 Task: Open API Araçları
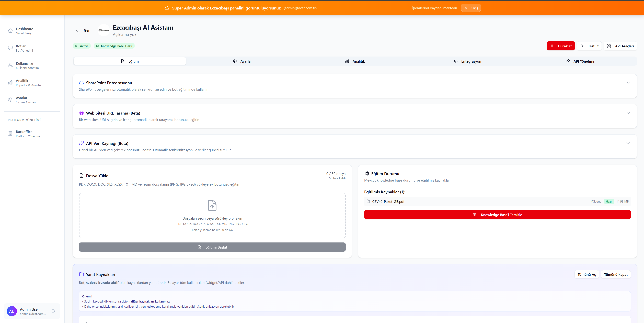(x=620, y=46)
